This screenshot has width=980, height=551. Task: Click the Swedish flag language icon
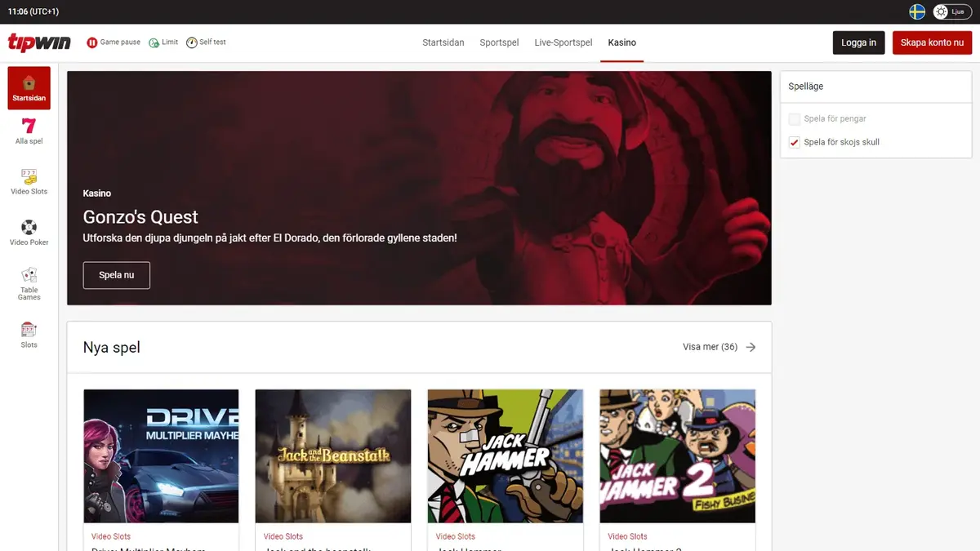click(917, 11)
